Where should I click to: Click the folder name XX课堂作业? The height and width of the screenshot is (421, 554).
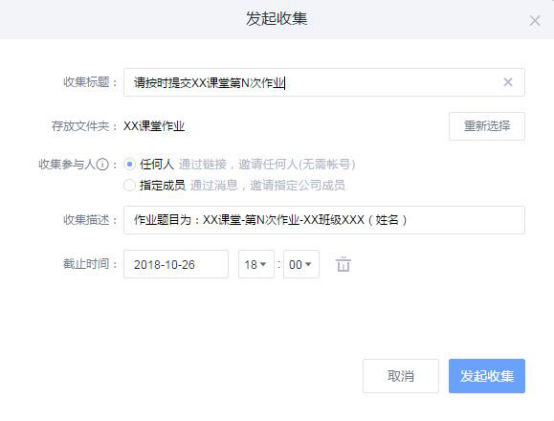tap(154, 126)
